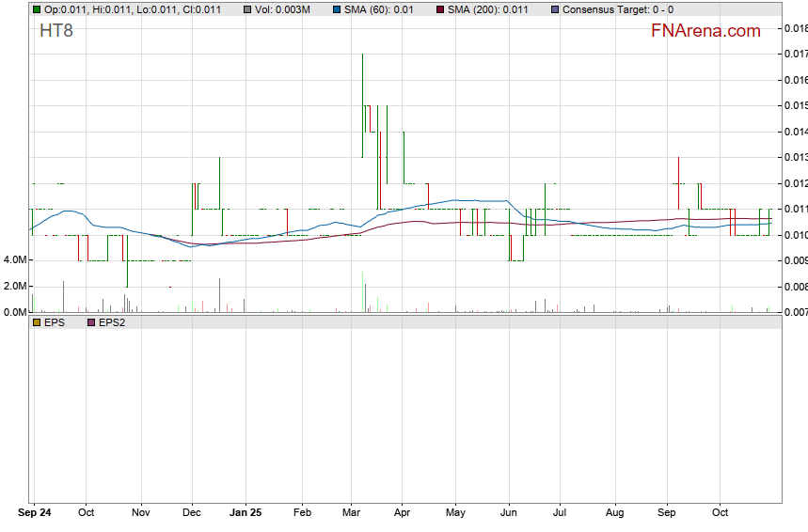
Task: Click the 'SMA (200): 0.011' legend text
Action: pyautogui.click(x=487, y=10)
